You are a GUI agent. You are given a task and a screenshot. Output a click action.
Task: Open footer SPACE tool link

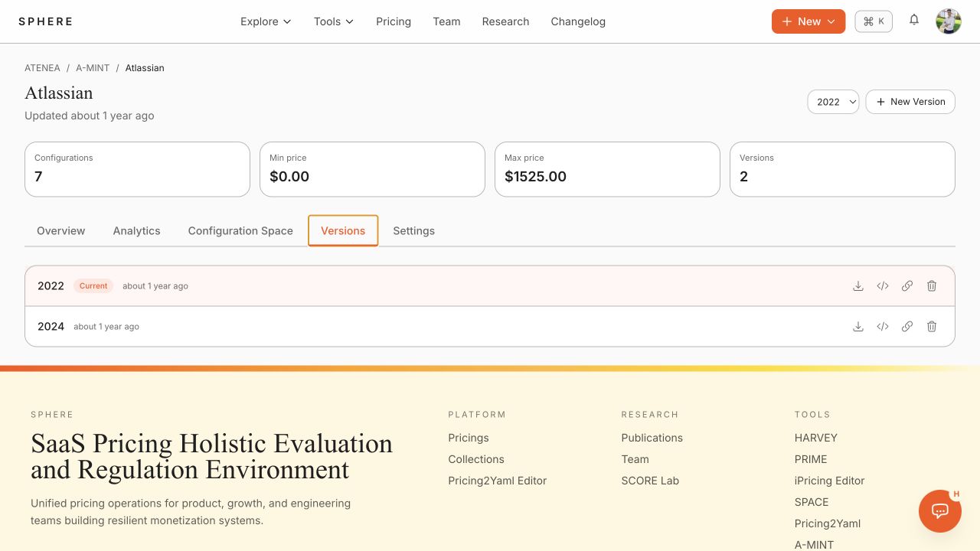(812, 502)
